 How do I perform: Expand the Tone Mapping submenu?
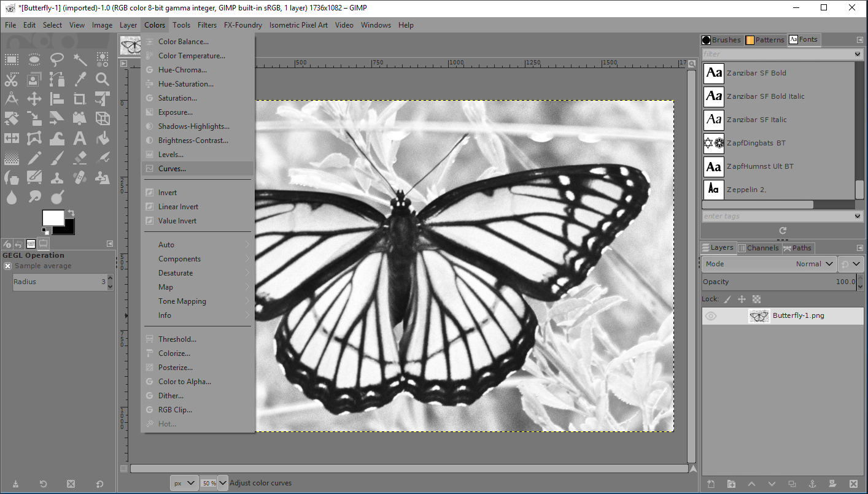click(198, 301)
